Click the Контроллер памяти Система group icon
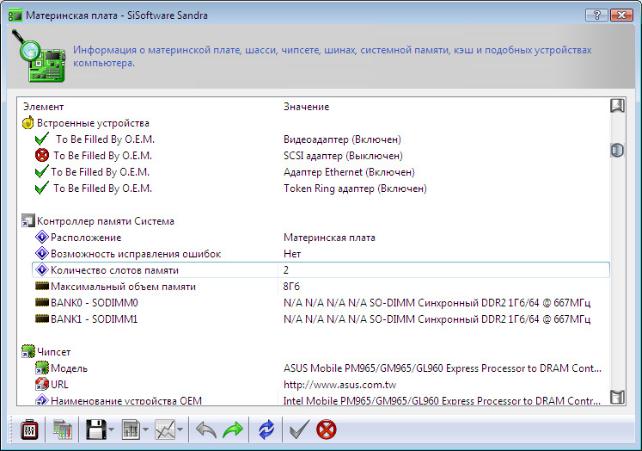The height and width of the screenshot is (451, 642). pos(28,221)
